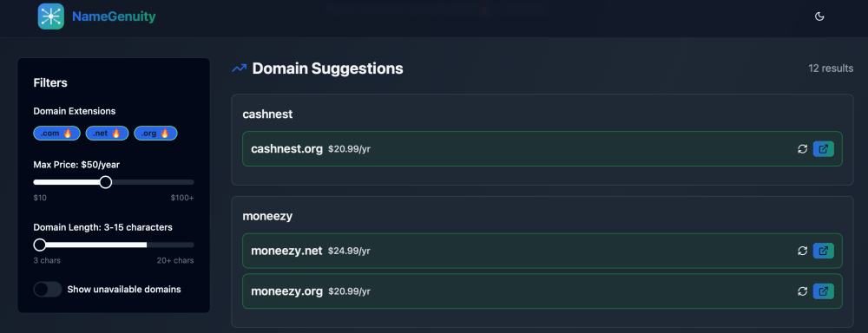Viewport: 868px width, 333px height.
Task: Open moneezy.net external link button
Action: [823, 251]
